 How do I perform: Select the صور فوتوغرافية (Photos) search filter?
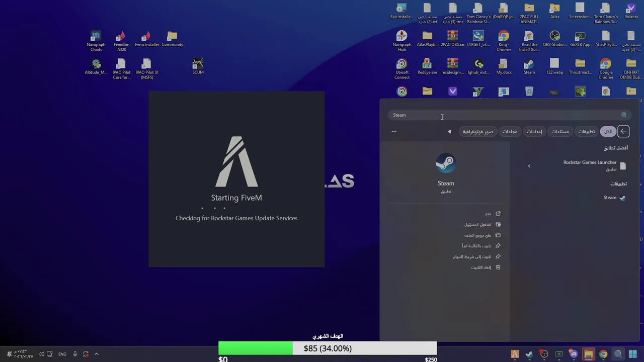pos(478,131)
